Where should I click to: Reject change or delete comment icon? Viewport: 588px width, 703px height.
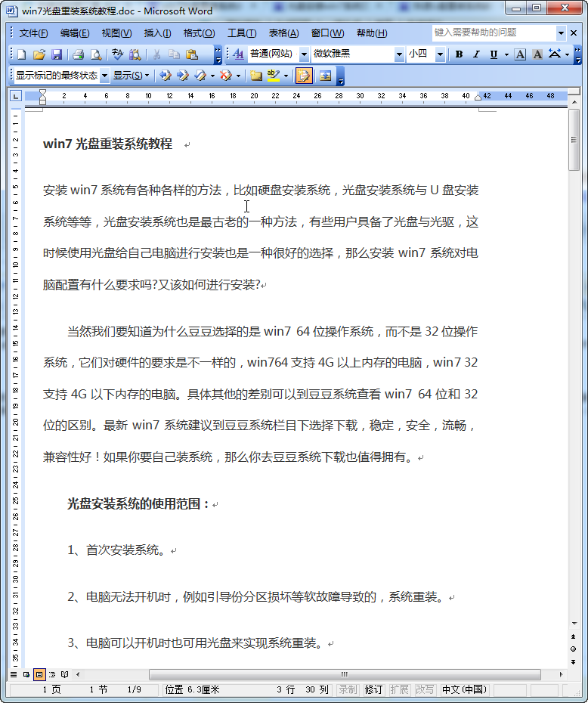pyautogui.click(x=226, y=76)
